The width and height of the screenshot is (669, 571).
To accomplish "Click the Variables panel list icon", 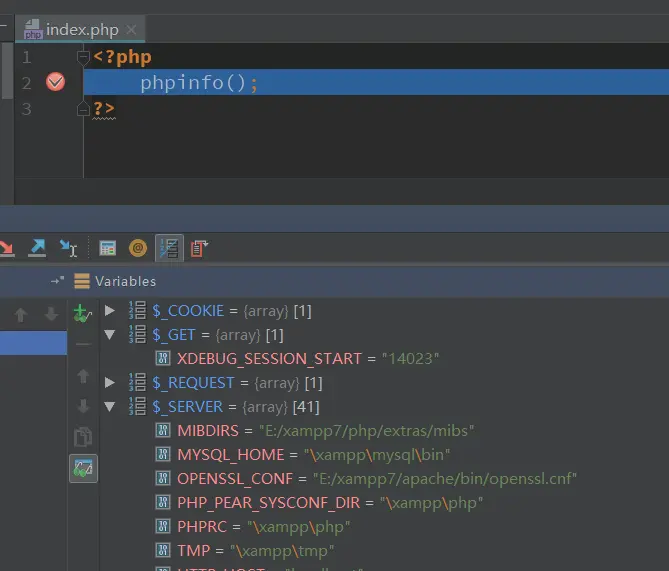I will tap(82, 281).
